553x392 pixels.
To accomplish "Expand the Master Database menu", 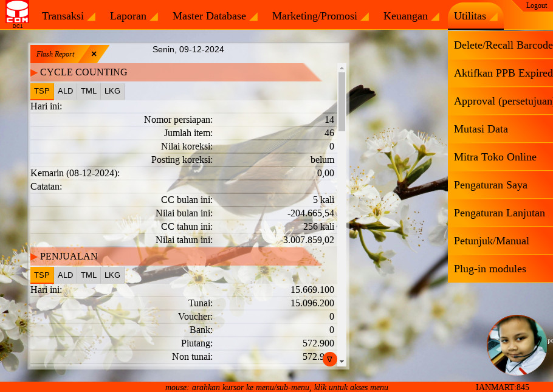I will (215, 16).
